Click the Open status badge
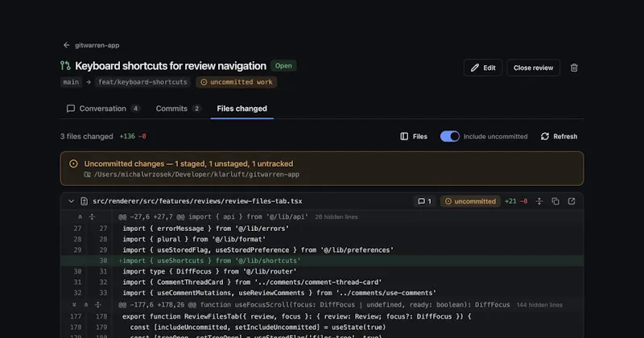 pyautogui.click(x=283, y=66)
